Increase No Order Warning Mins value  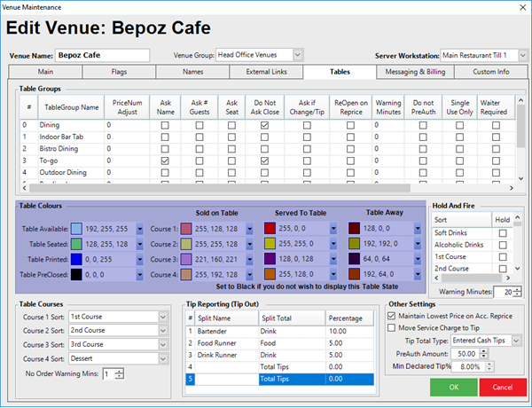[x=119, y=372]
